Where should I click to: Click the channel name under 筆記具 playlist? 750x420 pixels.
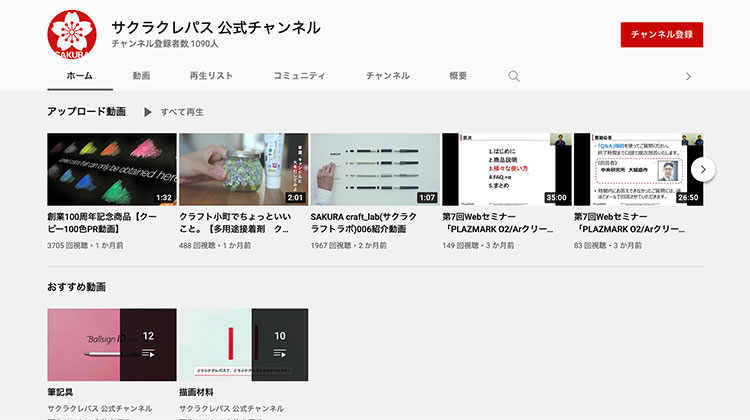pos(99,409)
